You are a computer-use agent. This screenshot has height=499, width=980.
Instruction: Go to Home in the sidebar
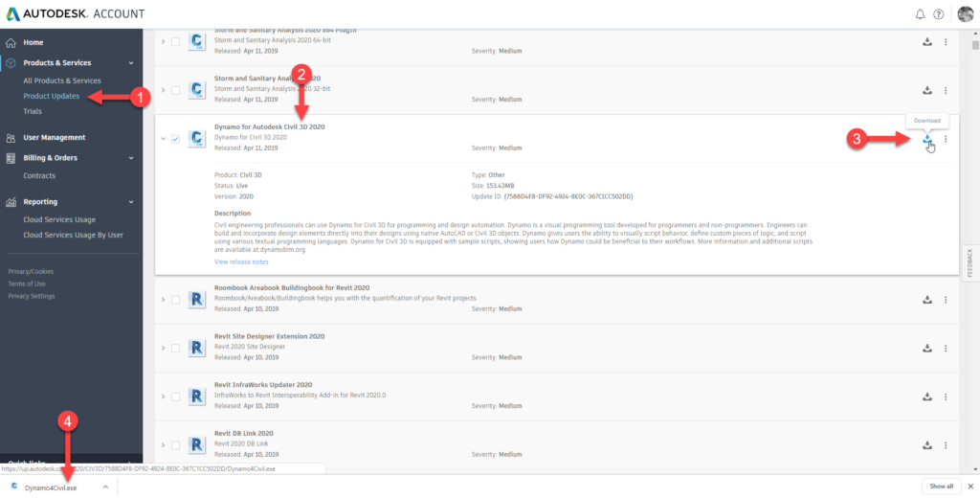click(x=33, y=42)
